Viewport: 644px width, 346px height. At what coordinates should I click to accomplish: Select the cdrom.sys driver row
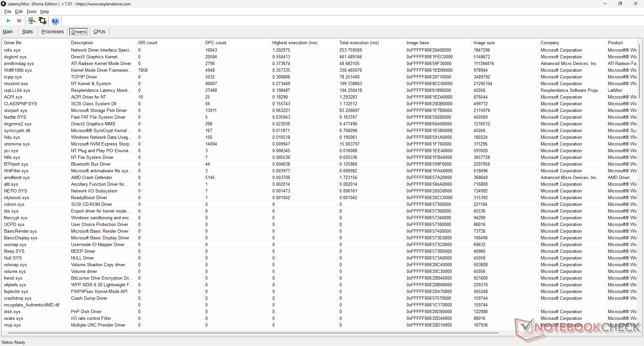(319, 204)
